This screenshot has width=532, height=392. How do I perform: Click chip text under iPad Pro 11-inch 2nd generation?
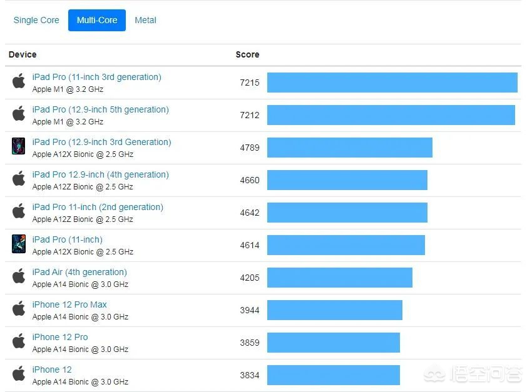click(x=83, y=219)
